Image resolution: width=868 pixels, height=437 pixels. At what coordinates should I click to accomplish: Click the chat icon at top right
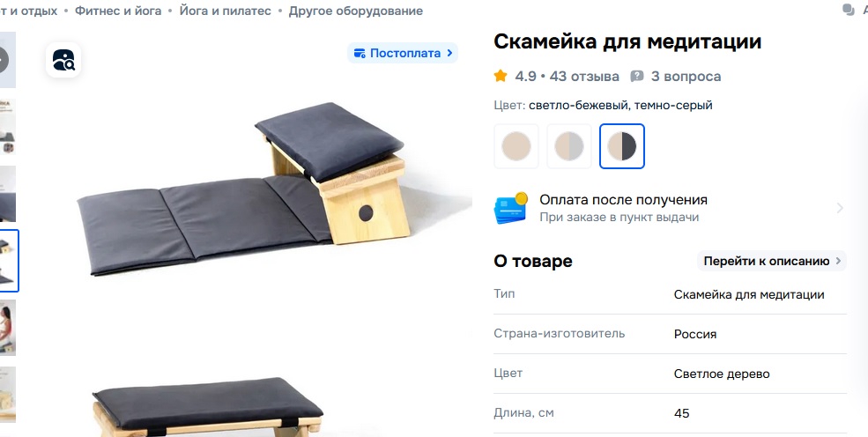848,10
